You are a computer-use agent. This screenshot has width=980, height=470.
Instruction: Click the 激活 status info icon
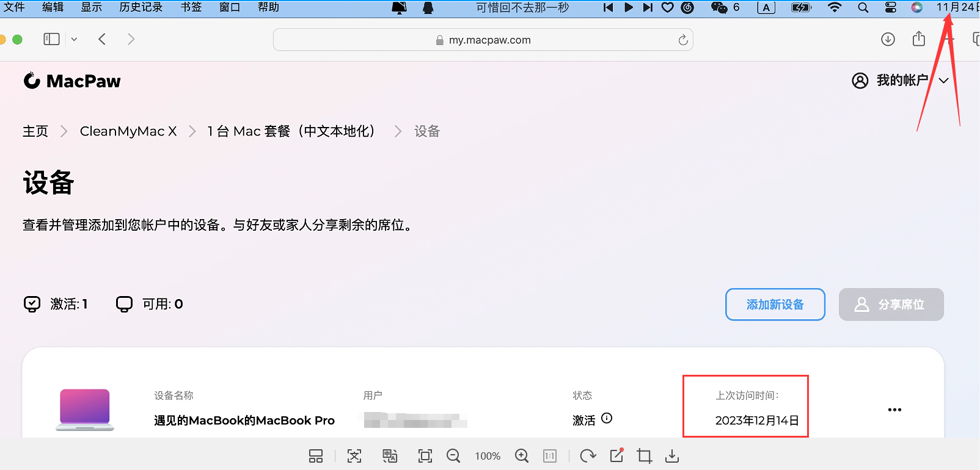tap(607, 419)
